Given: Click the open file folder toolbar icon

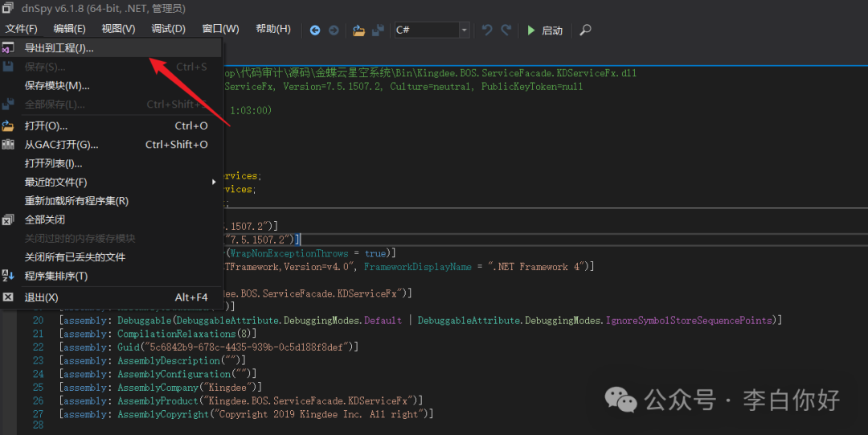Looking at the screenshot, I should [x=358, y=30].
